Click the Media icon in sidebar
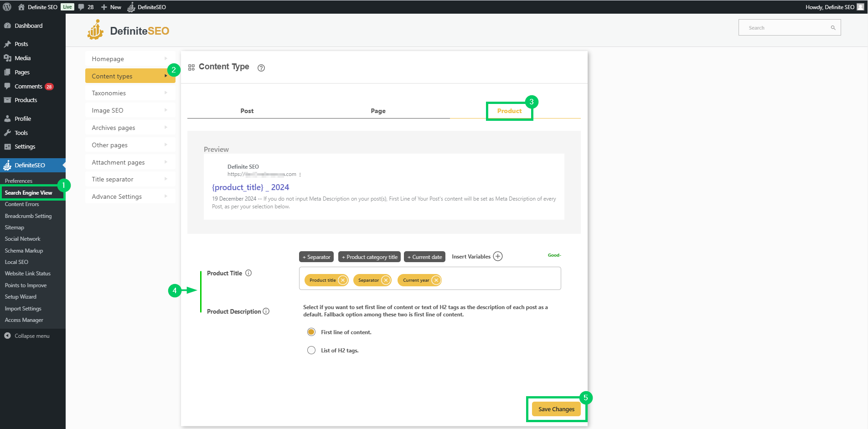The image size is (868, 429). [x=7, y=58]
